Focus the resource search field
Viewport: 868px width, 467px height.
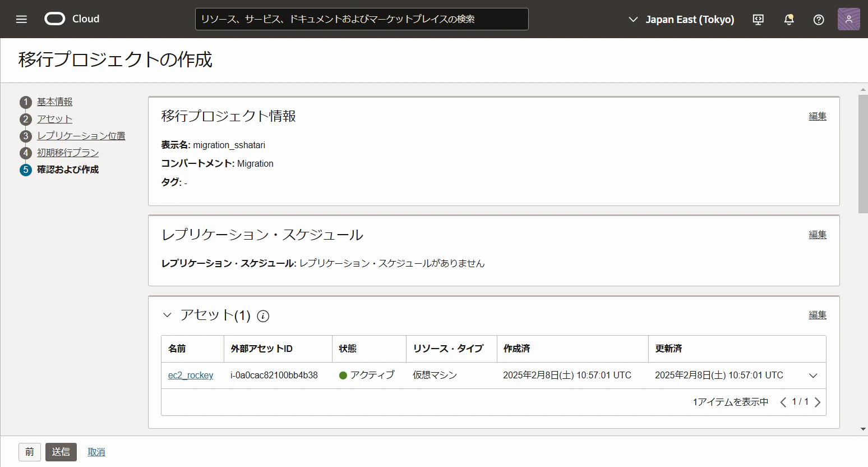pos(362,19)
